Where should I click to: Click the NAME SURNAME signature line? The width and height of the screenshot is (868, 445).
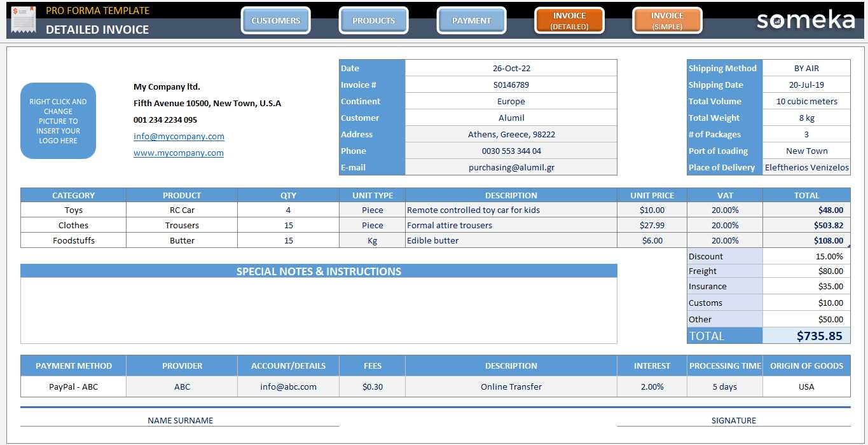tap(180, 420)
